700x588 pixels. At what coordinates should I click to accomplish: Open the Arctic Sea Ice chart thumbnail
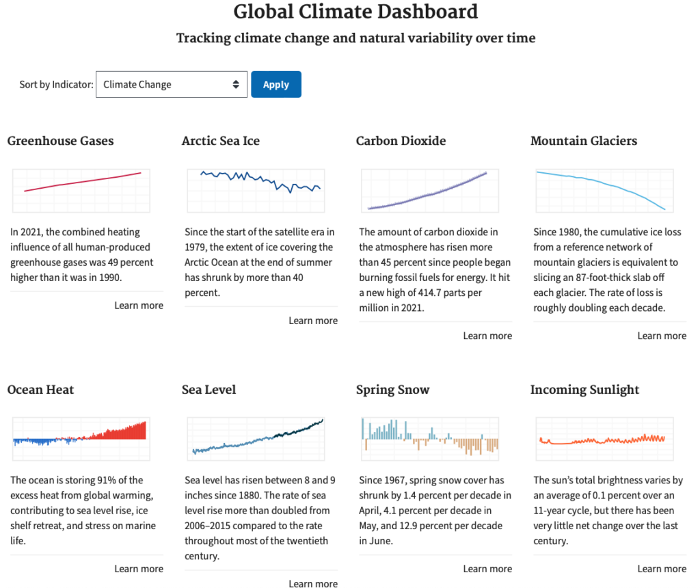click(256, 191)
